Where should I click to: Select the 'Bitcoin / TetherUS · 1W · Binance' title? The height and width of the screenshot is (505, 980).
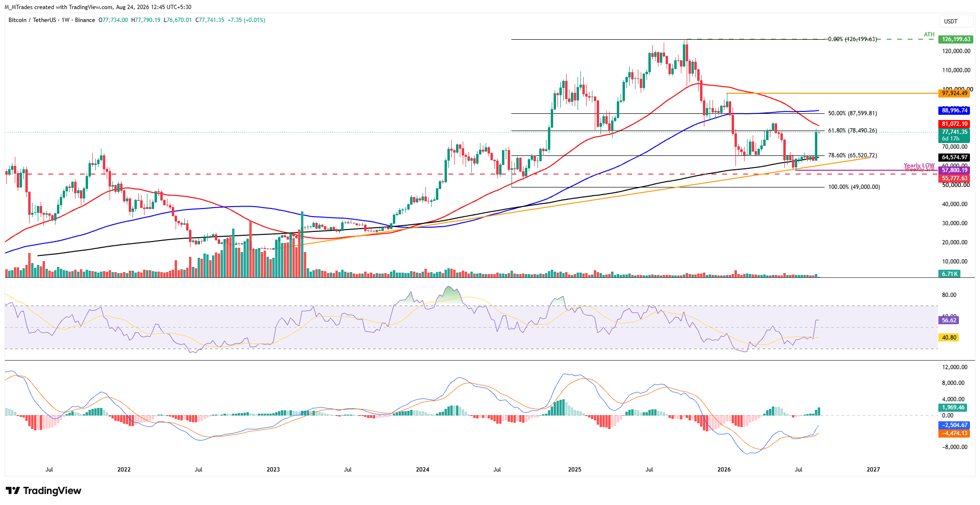tap(52, 20)
